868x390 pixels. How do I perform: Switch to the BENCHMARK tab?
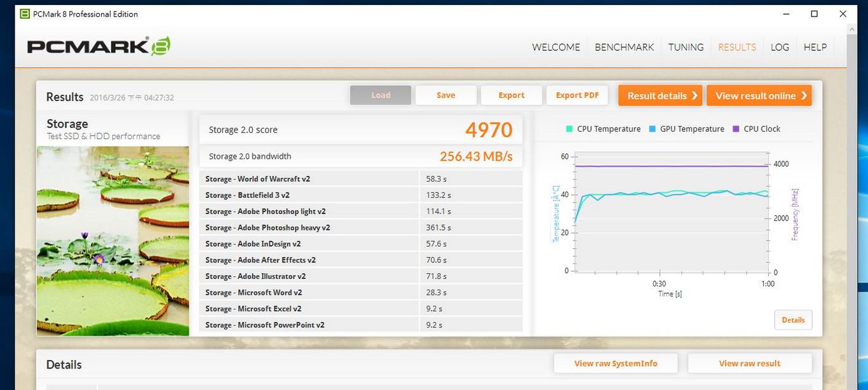[624, 47]
